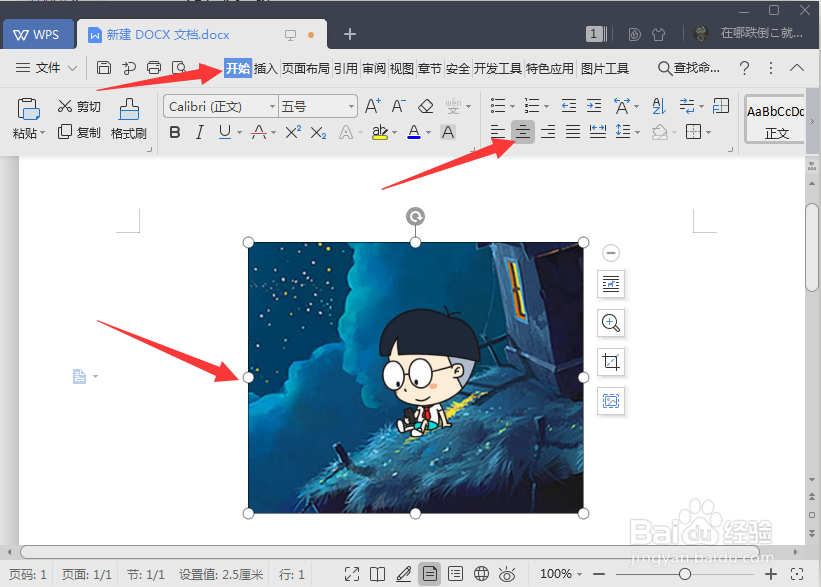Open font name Calibri dropdown
Image resolution: width=821 pixels, height=587 pixels.
coord(272,106)
